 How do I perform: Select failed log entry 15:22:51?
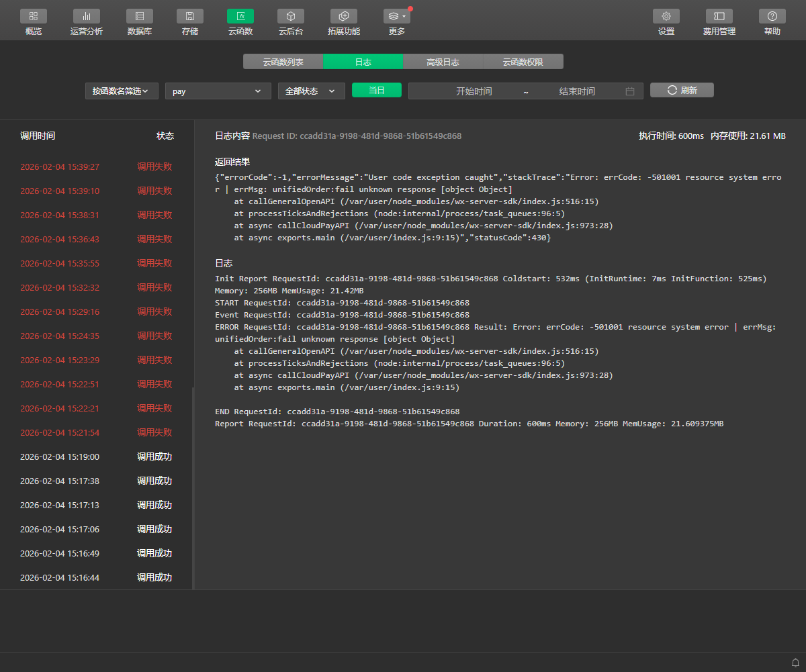tap(97, 384)
